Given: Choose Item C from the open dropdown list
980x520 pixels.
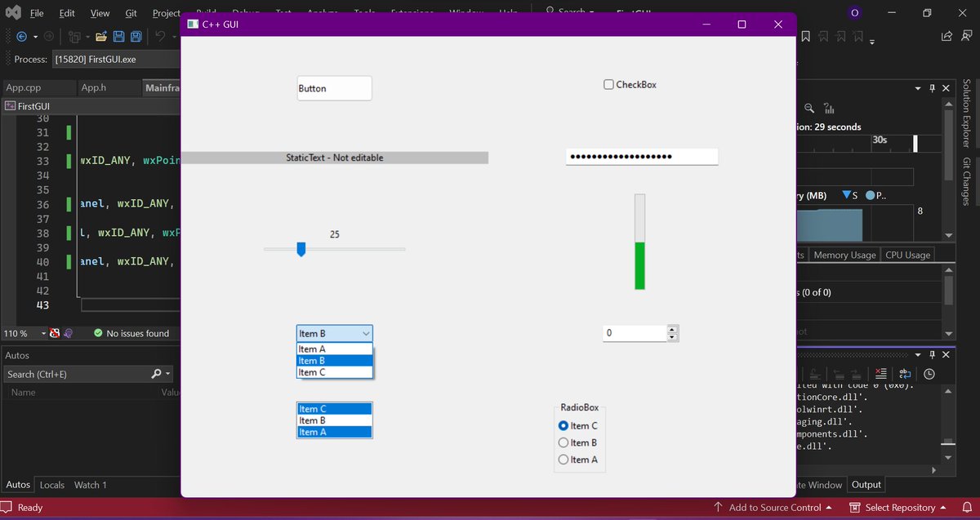Looking at the screenshot, I should coord(335,372).
